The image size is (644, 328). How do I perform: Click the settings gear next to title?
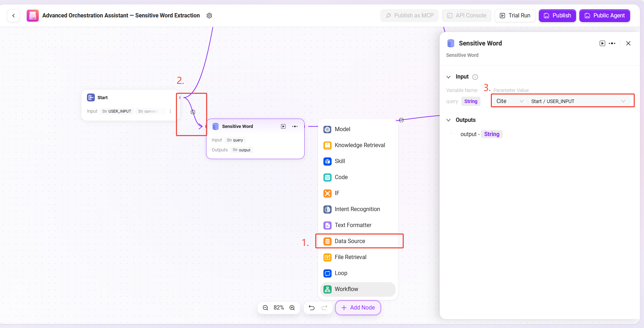209,16
